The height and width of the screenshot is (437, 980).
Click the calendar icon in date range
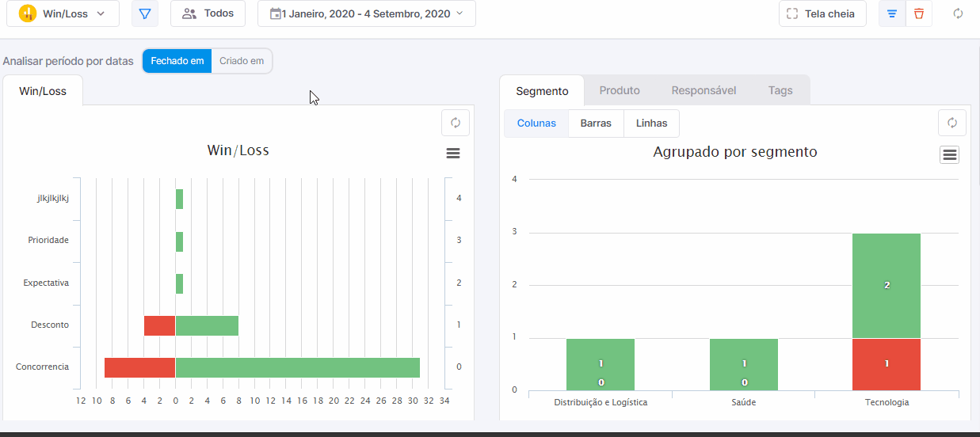point(275,13)
